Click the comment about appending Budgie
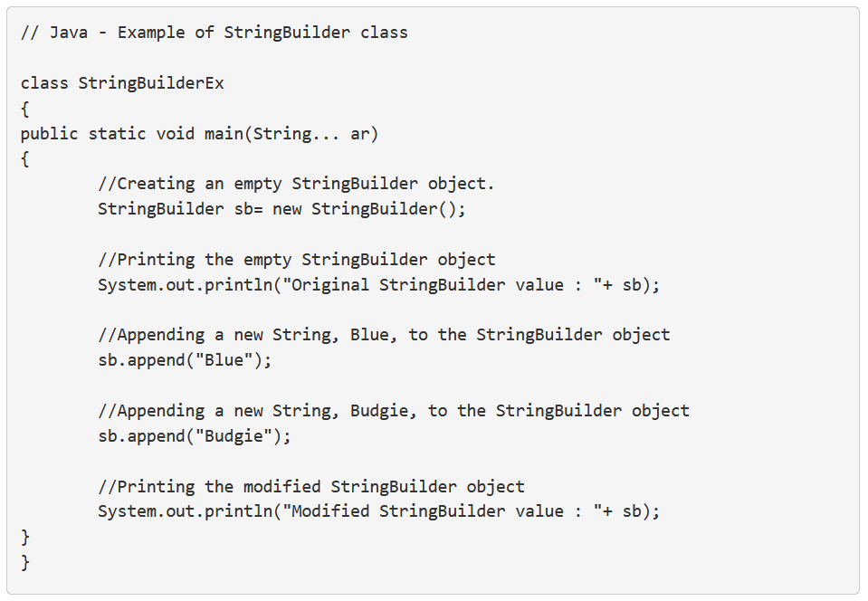The height and width of the screenshot is (601, 868). tap(394, 411)
